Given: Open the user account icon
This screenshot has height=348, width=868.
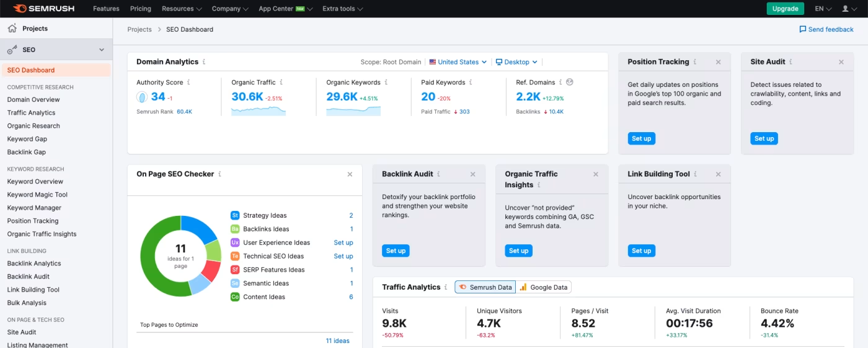Looking at the screenshot, I should pos(845,9).
